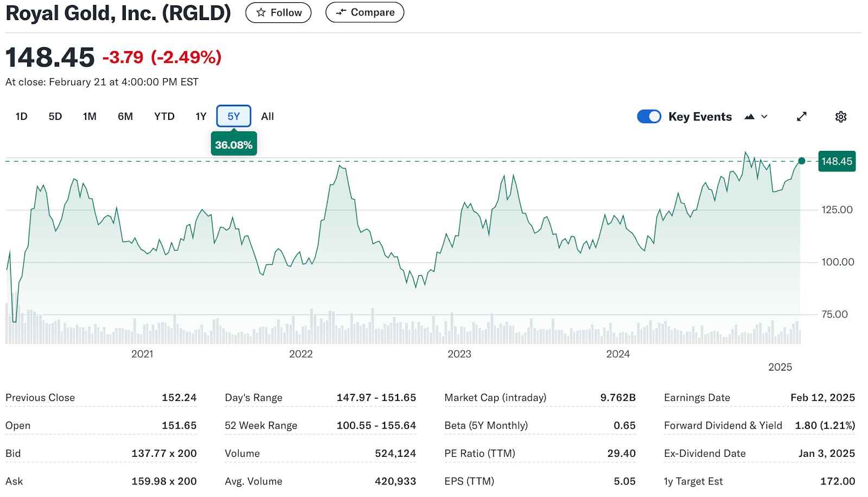Expand chart to full screen
Image resolution: width=868 pixels, height=497 pixels.
tap(802, 117)
